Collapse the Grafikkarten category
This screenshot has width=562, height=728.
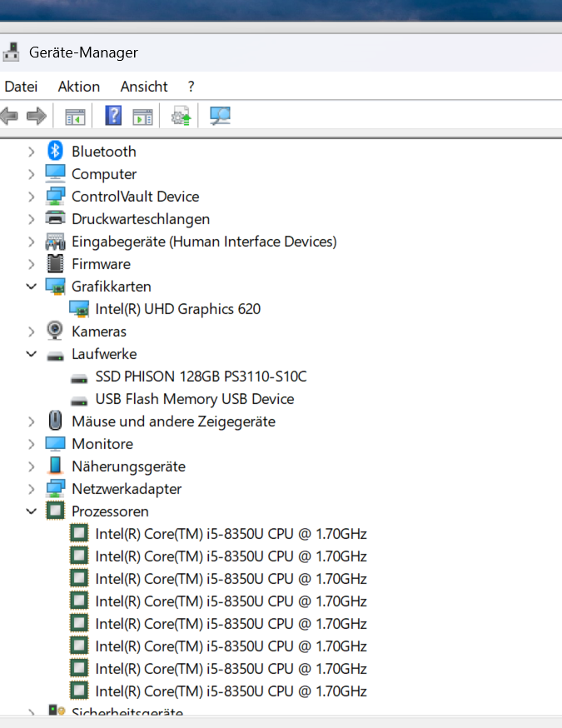(x=31, y=287)
